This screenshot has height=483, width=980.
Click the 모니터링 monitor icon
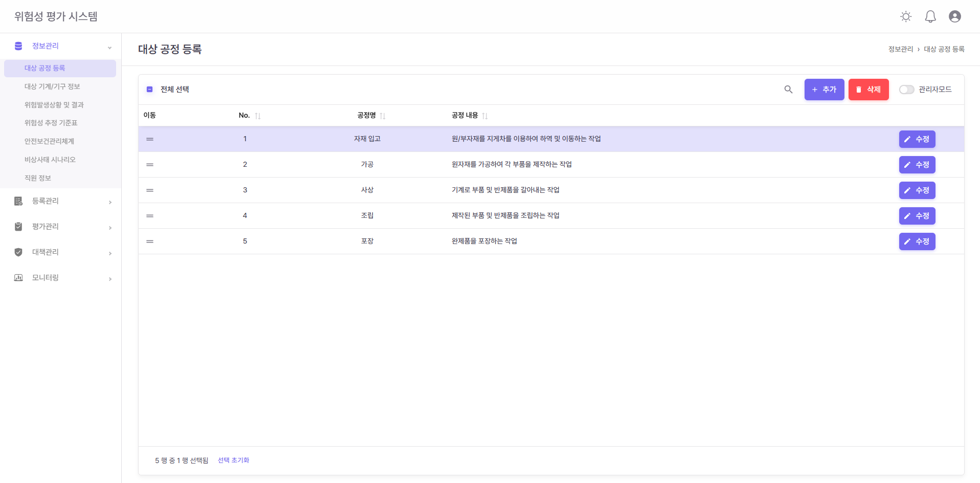(x=18, y=278)
